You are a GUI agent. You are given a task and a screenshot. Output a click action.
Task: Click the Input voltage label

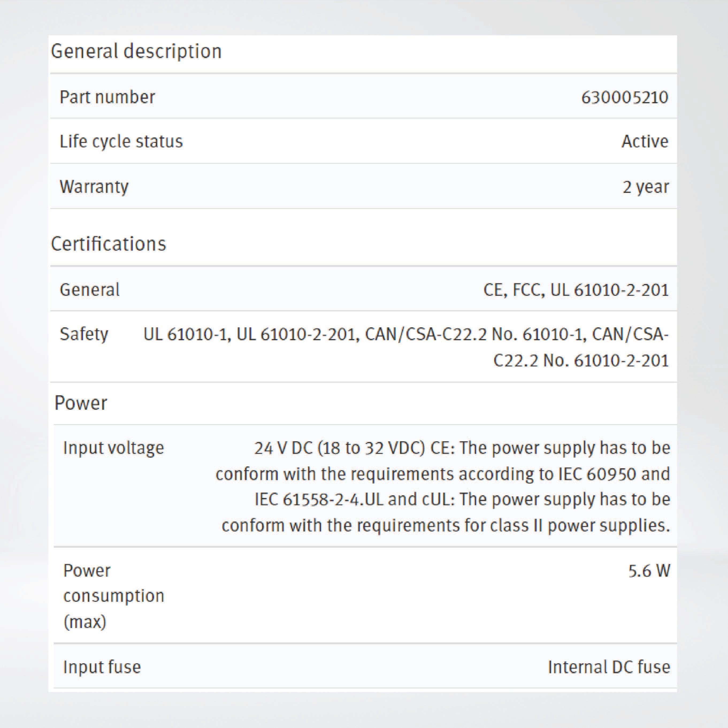[x=113, y=448]
